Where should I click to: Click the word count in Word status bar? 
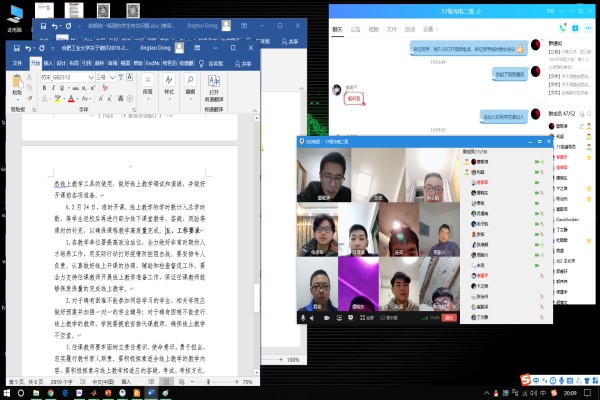click(62, 382)
